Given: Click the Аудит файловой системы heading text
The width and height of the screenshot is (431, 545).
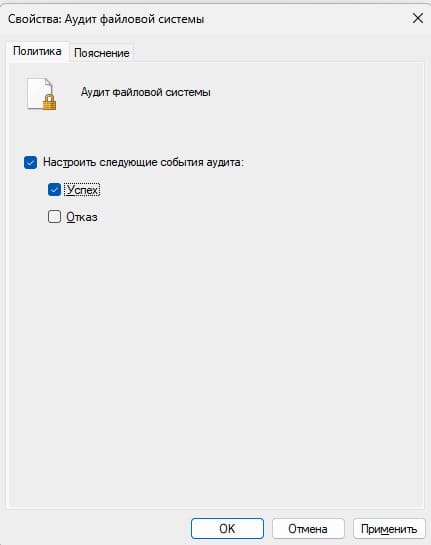Looking at the screenshot, I should [x=145, y=92].
